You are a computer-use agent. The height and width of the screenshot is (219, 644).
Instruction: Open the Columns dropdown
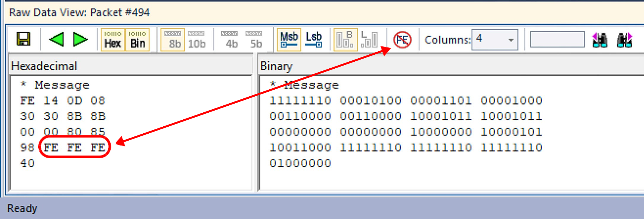[495, 39]
